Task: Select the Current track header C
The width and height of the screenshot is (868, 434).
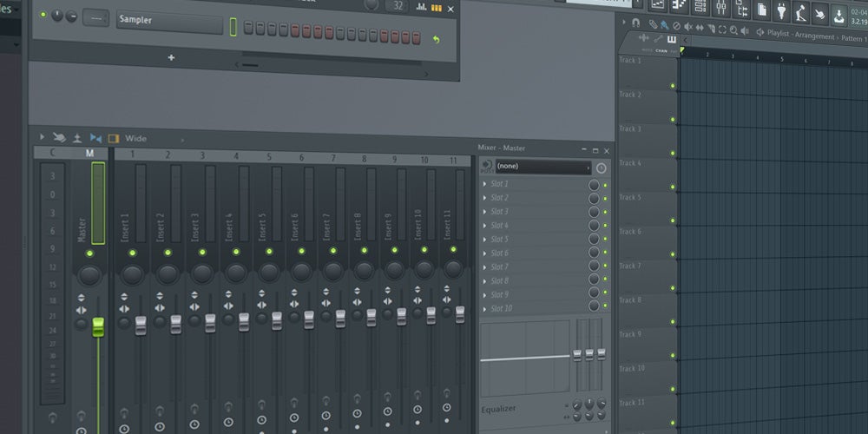Action: coord(53,152)
